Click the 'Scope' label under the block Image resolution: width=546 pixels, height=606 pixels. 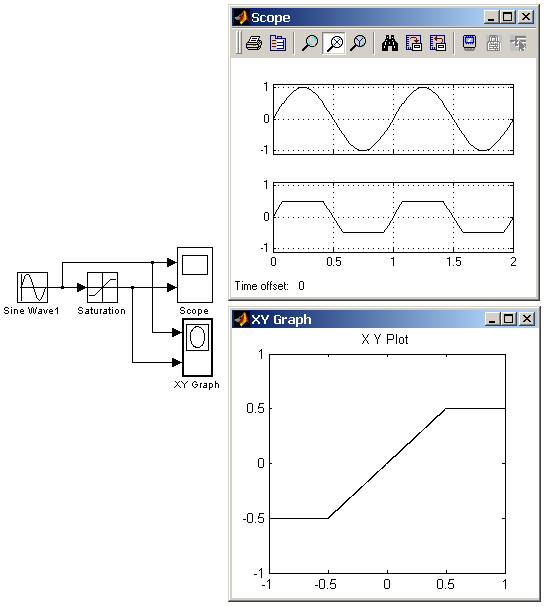click(x=194, y=311)
